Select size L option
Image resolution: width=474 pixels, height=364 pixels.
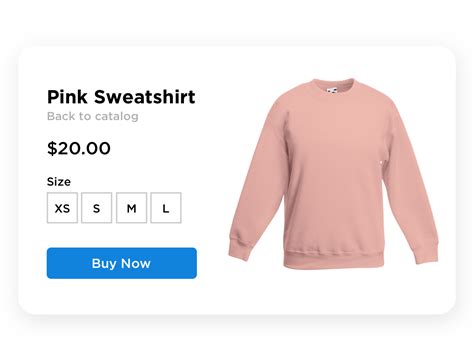click(x=166, y=208)
